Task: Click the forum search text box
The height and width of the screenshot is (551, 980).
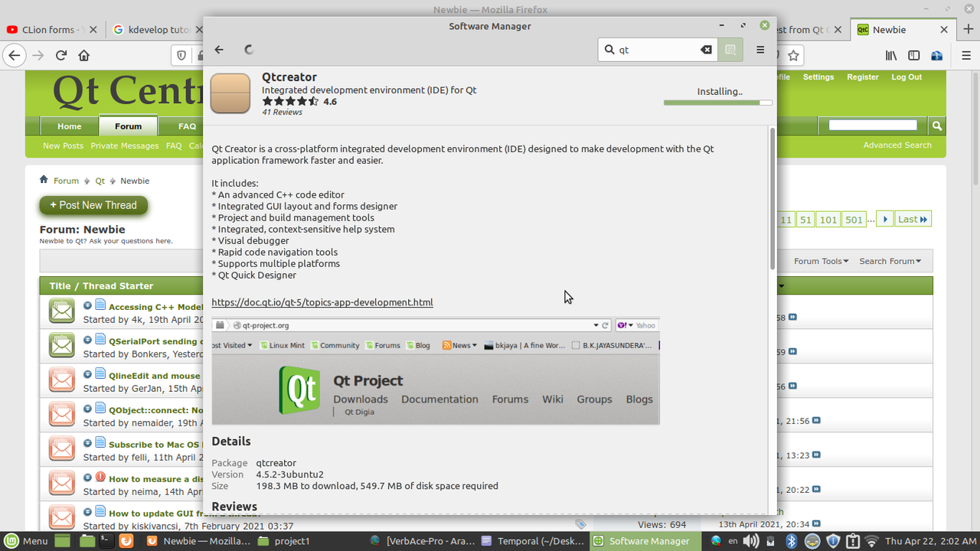Action: (873, 126)
